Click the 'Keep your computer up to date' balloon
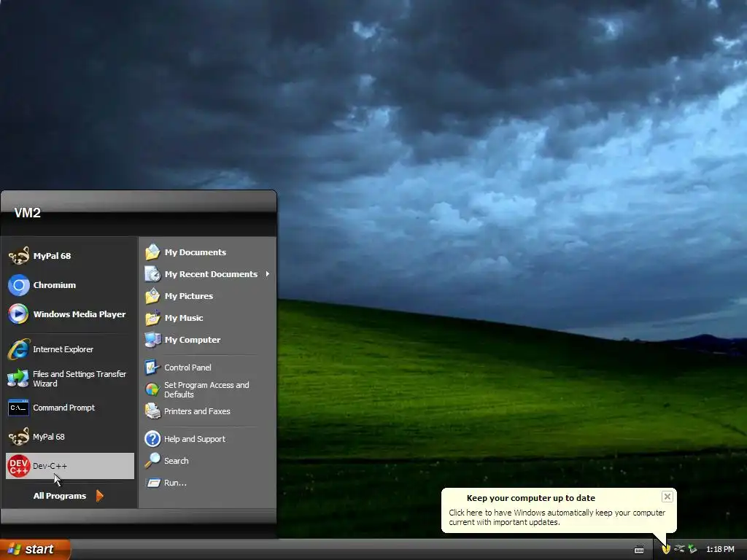The height and width of the screenshot is (560, 747). (558, 510)
